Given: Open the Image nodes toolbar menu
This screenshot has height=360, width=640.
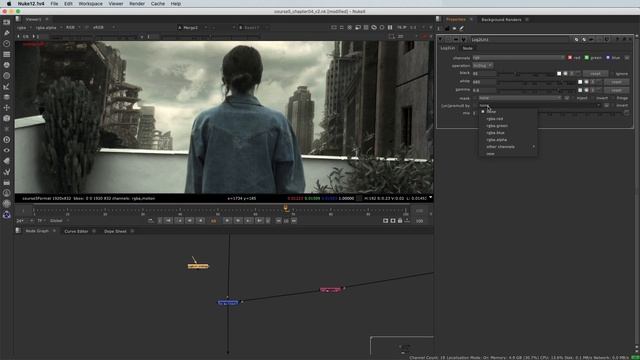Looking at the screenshot, I should coord(7,22).
